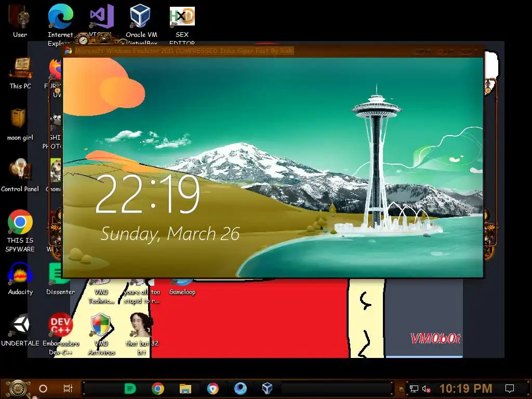Click the steampunk Start button

17,389
